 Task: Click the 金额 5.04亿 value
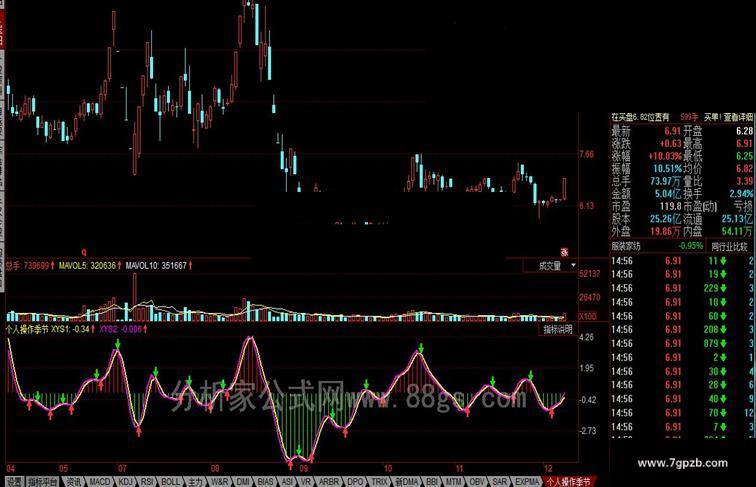coord(646,194)
